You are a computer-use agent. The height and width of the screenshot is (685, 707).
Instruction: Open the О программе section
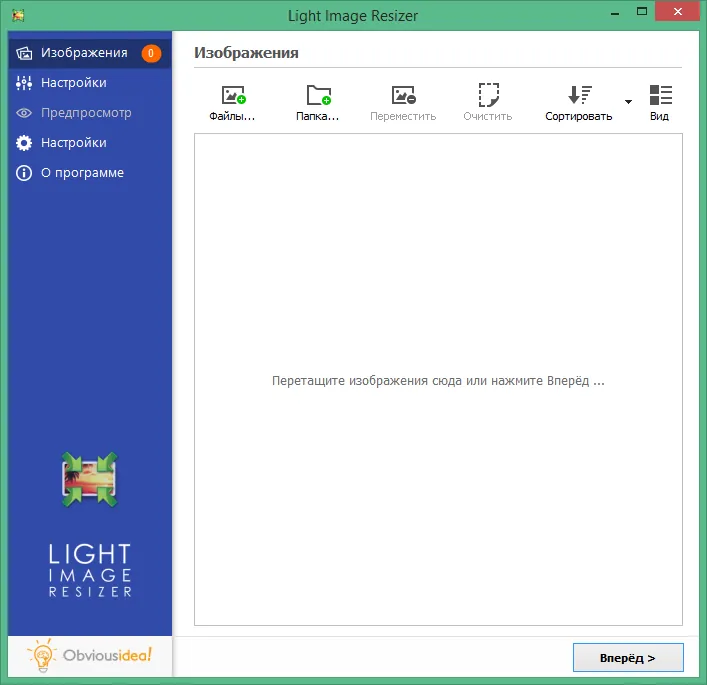[x=90, y=173]
